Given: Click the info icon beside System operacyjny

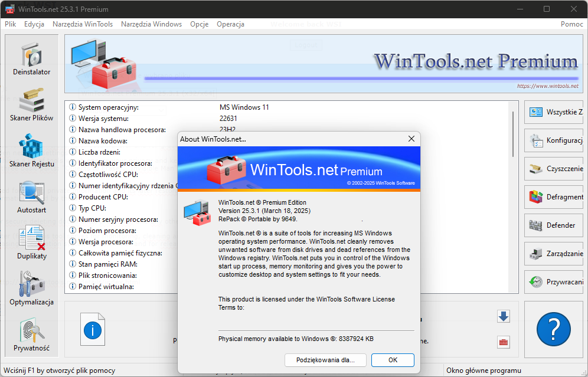Looking at the screenshot, I should click(73, 107).
